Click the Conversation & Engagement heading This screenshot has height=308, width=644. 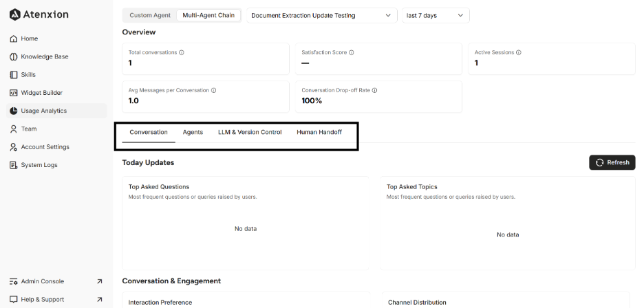tap(172, 281)
